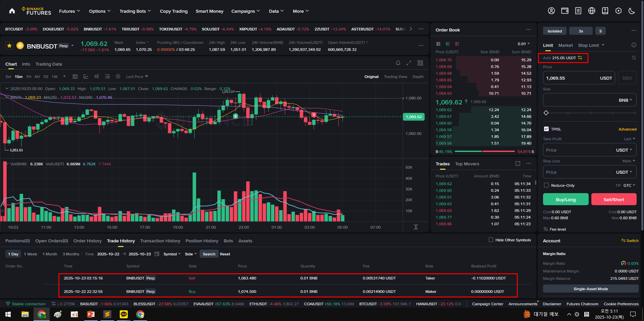The width and height of the screenshot is (644, 321).
Task: Open the help question-mark icon
Action: point(605,11)
